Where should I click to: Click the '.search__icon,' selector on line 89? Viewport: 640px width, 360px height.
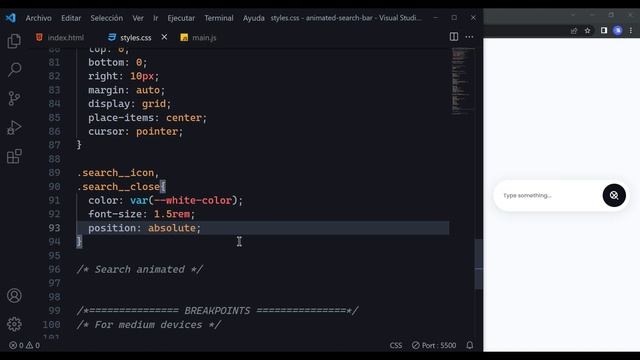point(118,173)
